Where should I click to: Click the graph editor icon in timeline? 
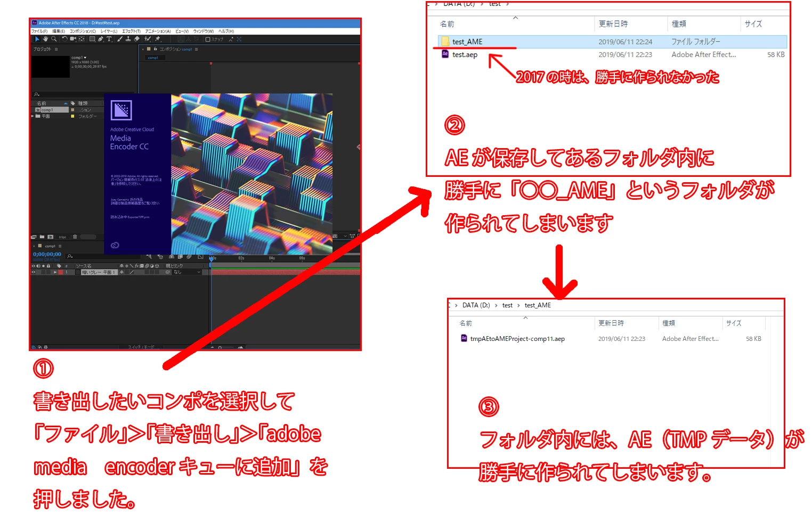(200, 256)
